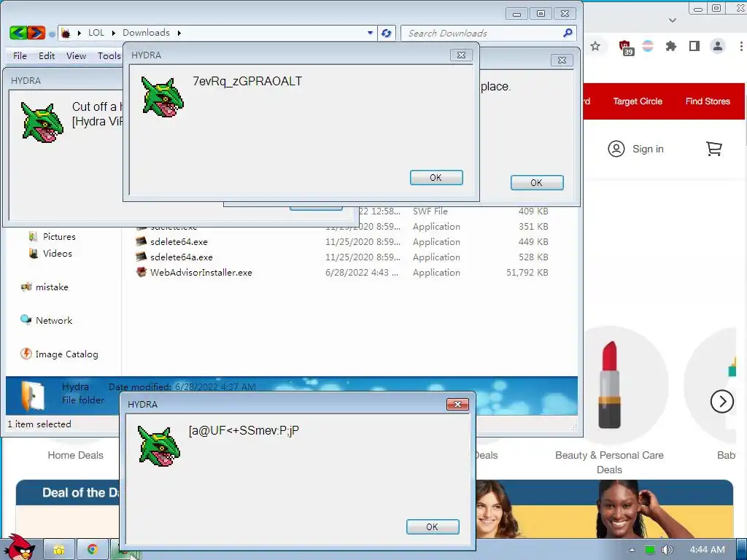This screenshot has width=747, height=560.
Task: Open Target Circle link
Action: pyautogui.click(x=638, y=101)
